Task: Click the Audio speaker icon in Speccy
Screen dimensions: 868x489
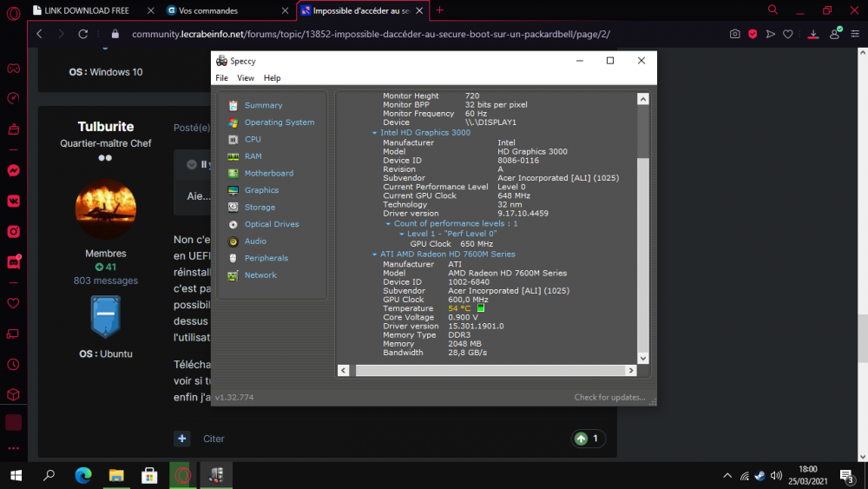Action: click(x=233, y=241)
